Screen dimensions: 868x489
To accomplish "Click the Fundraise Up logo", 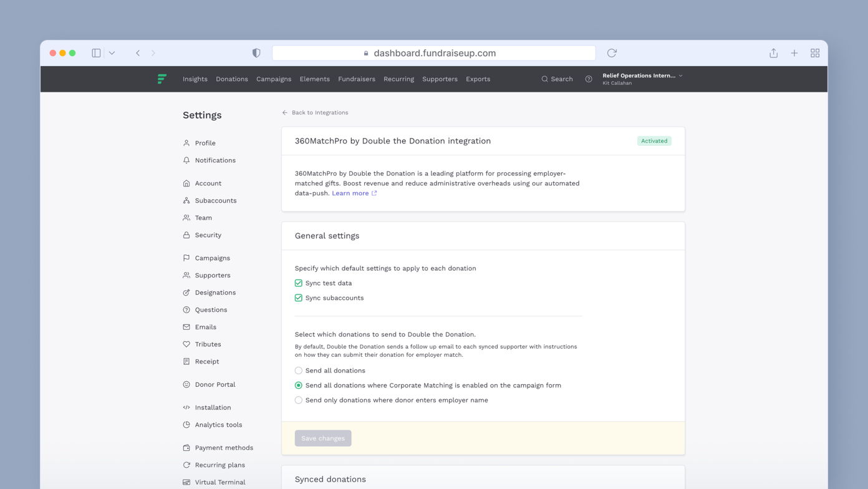I will [162, 79].
